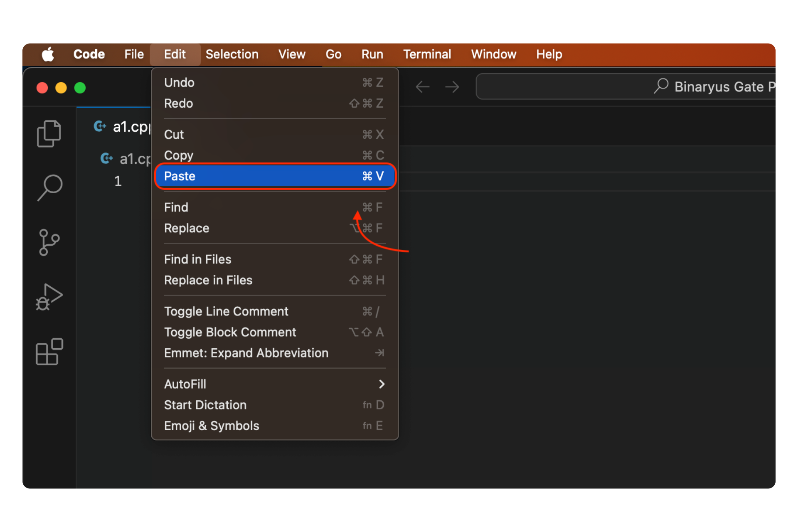This screenshot has width=798, height=532.
Task: Click the Go Back arrow
Action: 422,87
